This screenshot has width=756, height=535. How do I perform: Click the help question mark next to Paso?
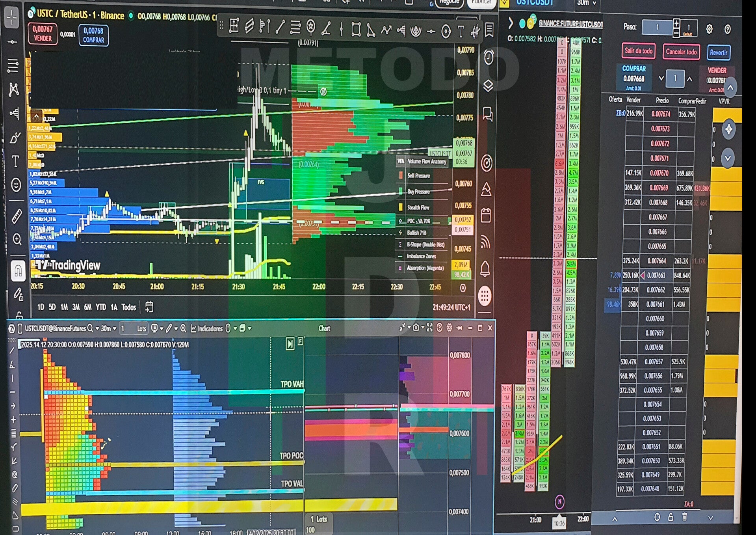point(727,29)
